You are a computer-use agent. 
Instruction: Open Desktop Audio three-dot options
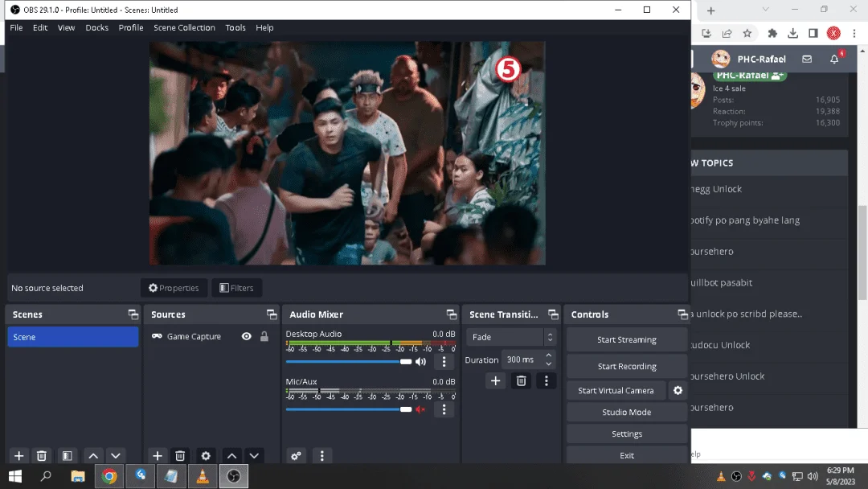click(444, 362)
